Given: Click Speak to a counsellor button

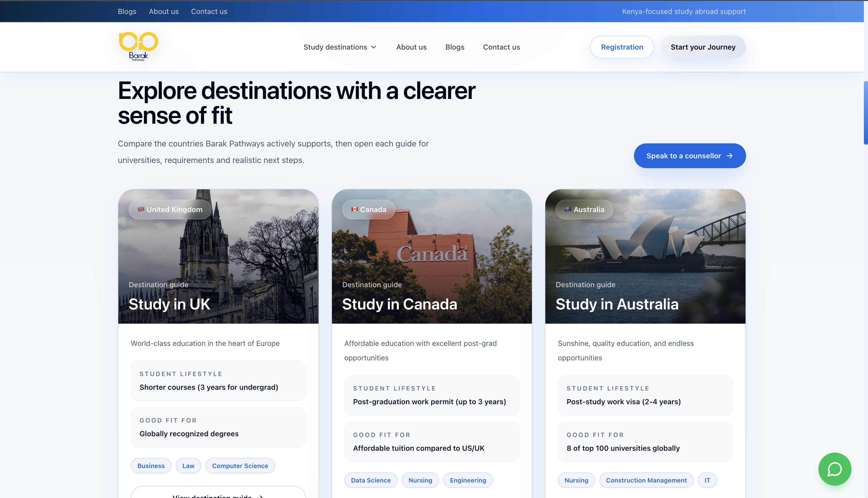Looking at the screenshot, I should 690,155.
